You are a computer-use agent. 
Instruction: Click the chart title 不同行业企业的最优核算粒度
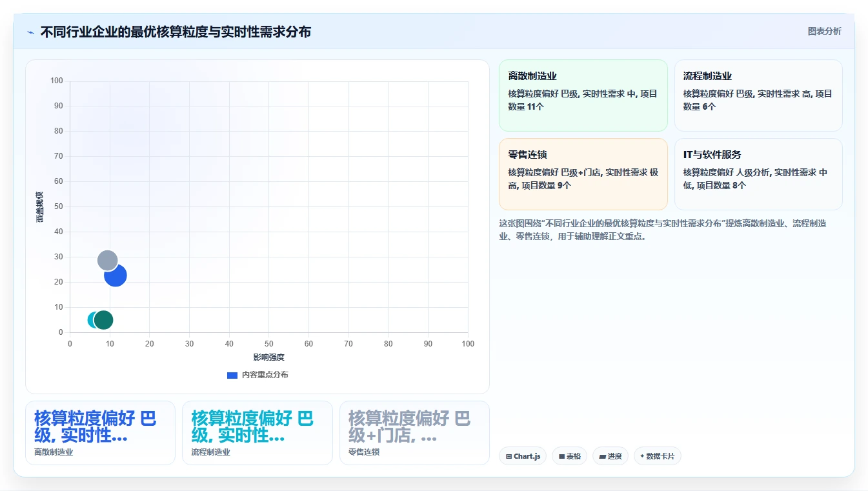pos(176,32)
